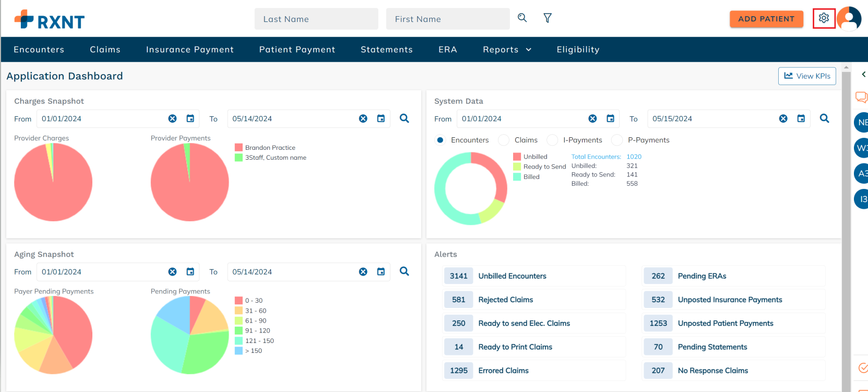Open System Data From date picker
The image size is (868, 392).
[x=610, y=119]
